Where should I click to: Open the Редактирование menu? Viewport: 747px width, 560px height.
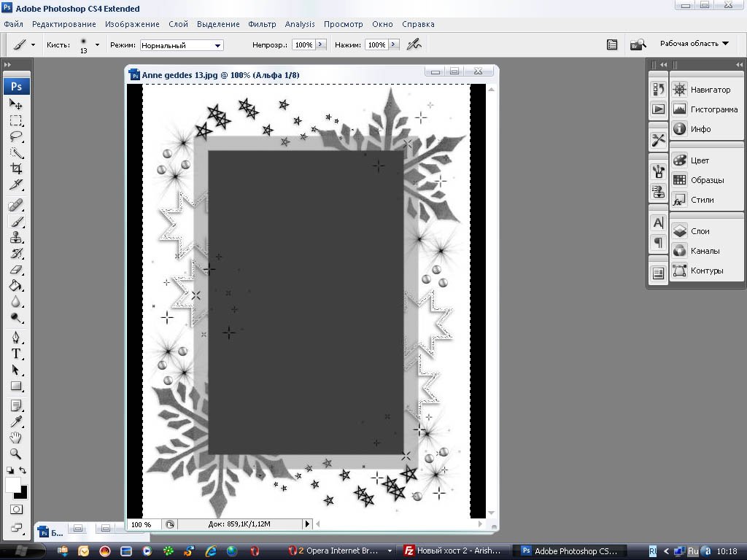click(64, 24)
